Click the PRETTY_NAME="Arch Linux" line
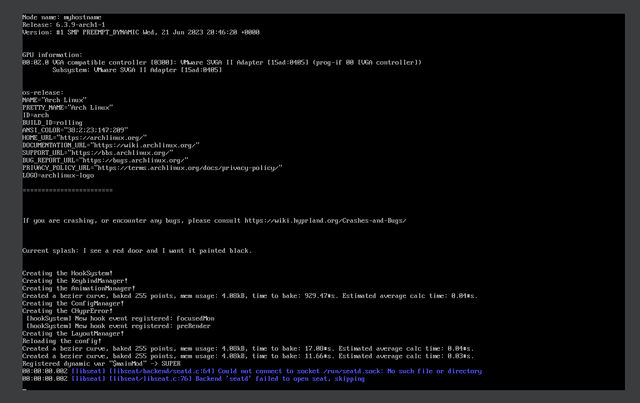Viewport: 640px width, 403px height. [x=67, y=108]
